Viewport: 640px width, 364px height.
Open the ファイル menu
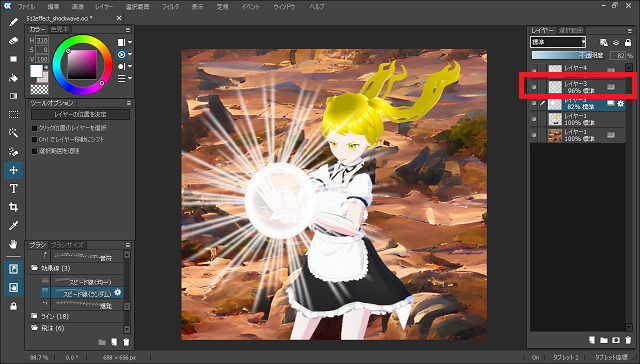26,7
